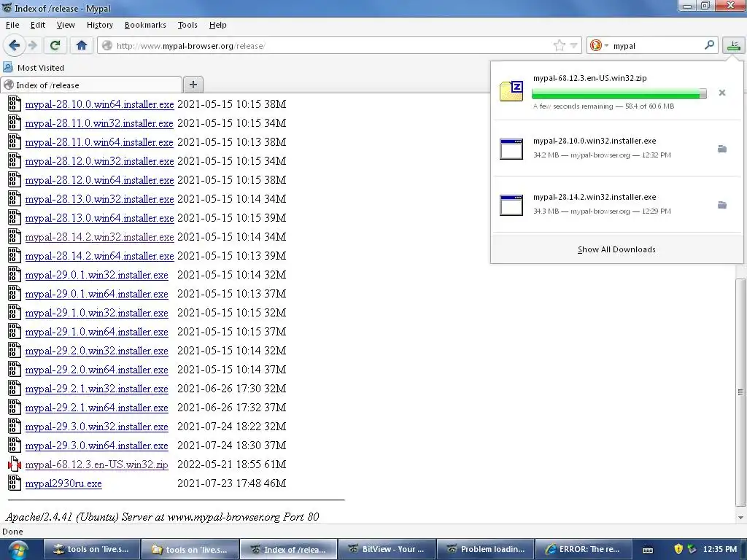
Task: Switch to Problem loading taskbar window
Action: point(485,549)
